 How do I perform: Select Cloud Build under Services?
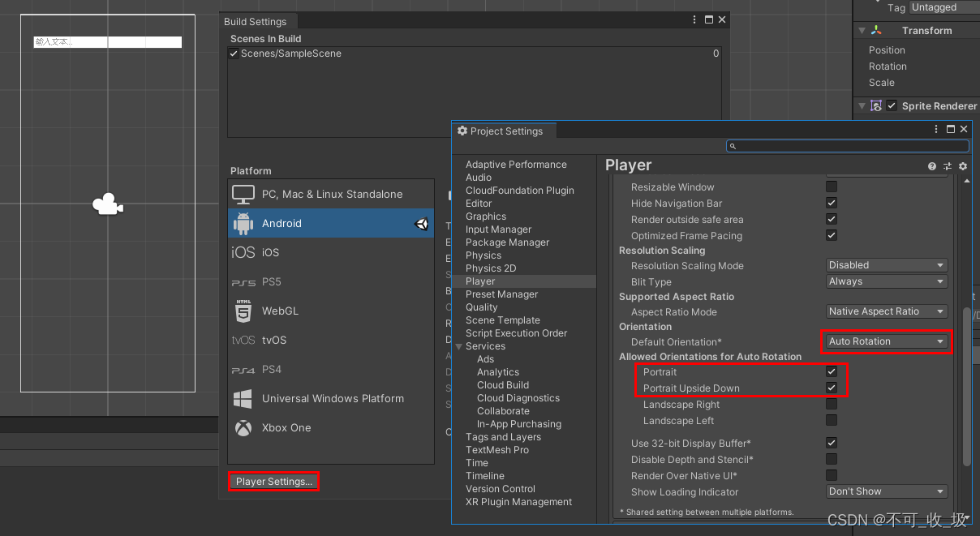pos(503,385)
